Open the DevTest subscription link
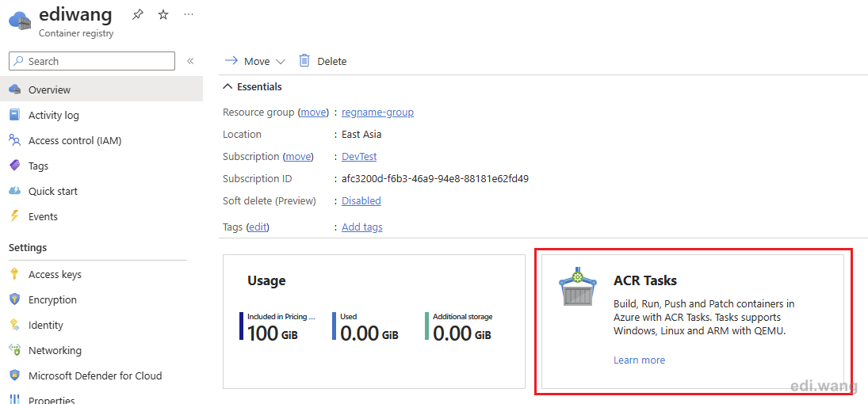This screenshot has height=404, width=868. point(359,157)
